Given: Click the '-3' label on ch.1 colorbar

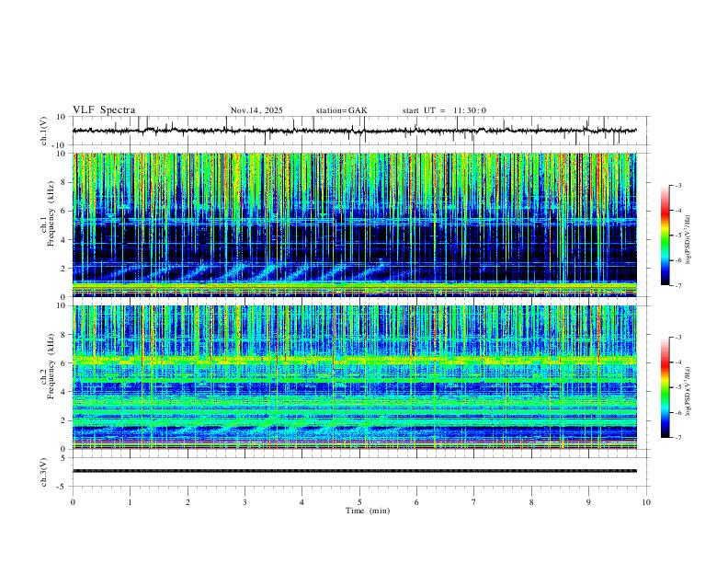Looking at the screenshot, I should pos(677,185).
